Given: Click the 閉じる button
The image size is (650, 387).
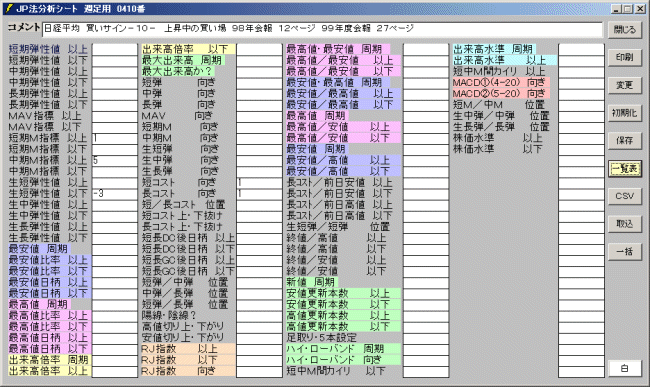Looking at the screenshot, I should (625, 30).
